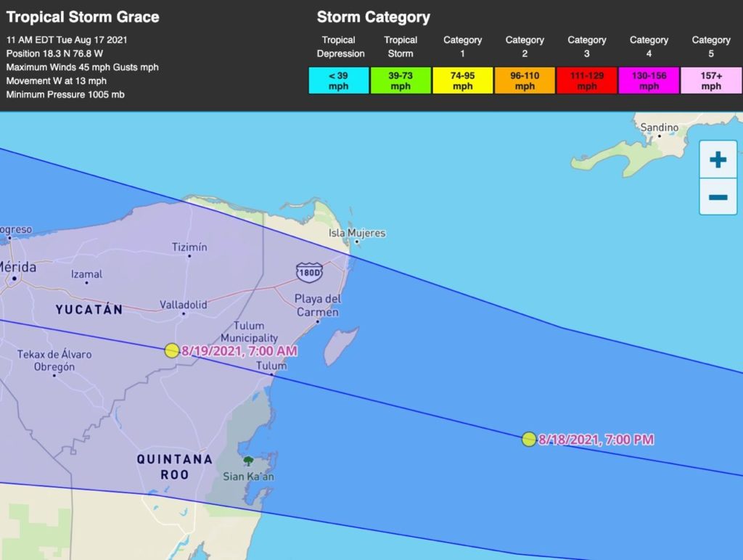Screen dimensions: 743x560
Task: Click the Tropical Storm Grace title
Action: coord(83,17)
